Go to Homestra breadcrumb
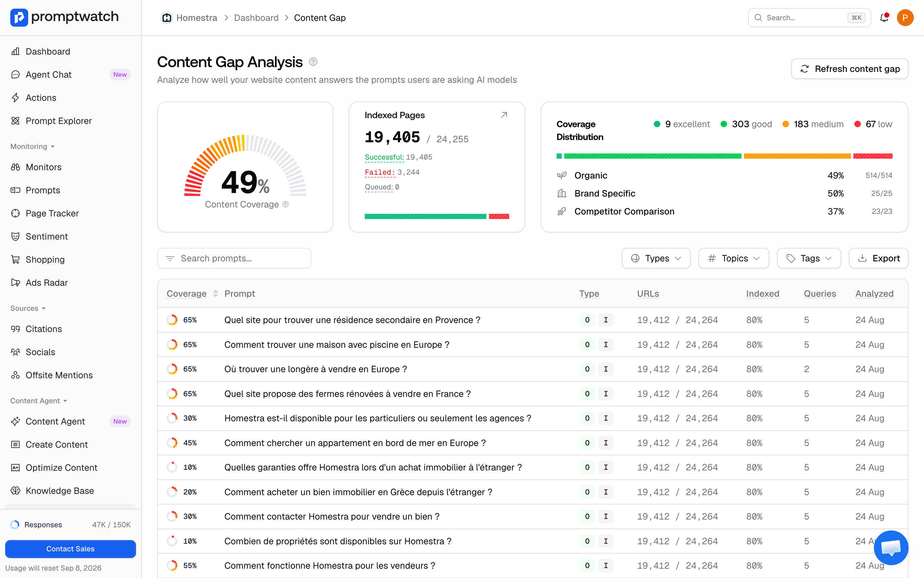This screenshot has width=924, height=578. [197, 18]
